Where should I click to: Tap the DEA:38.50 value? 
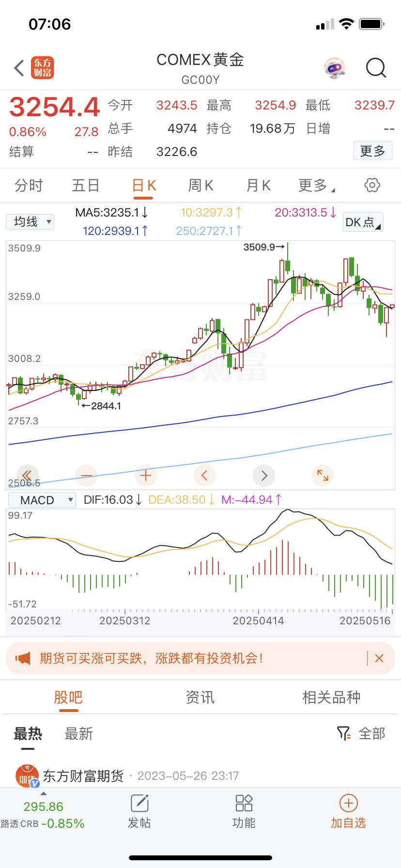click(182, 500)
